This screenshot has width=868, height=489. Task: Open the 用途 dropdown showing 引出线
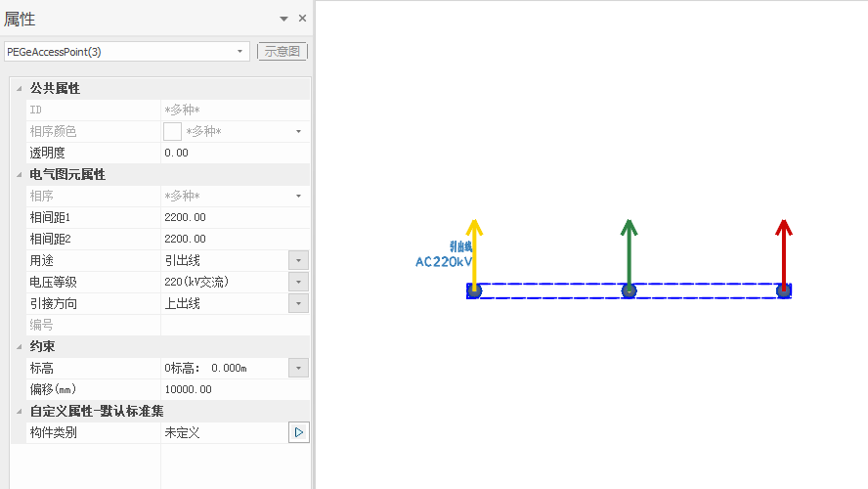(298, 260)
